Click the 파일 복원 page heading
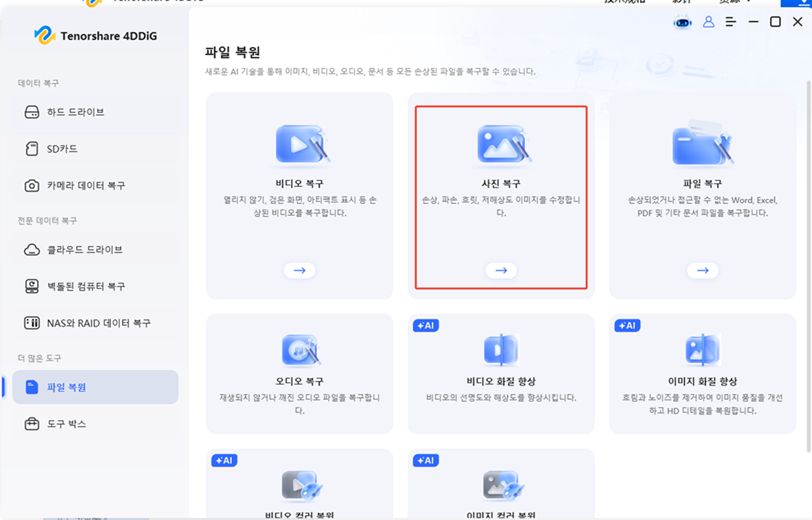Image resolution: width=812 pixels, height=520 pixels. click(x=233, y=52)
